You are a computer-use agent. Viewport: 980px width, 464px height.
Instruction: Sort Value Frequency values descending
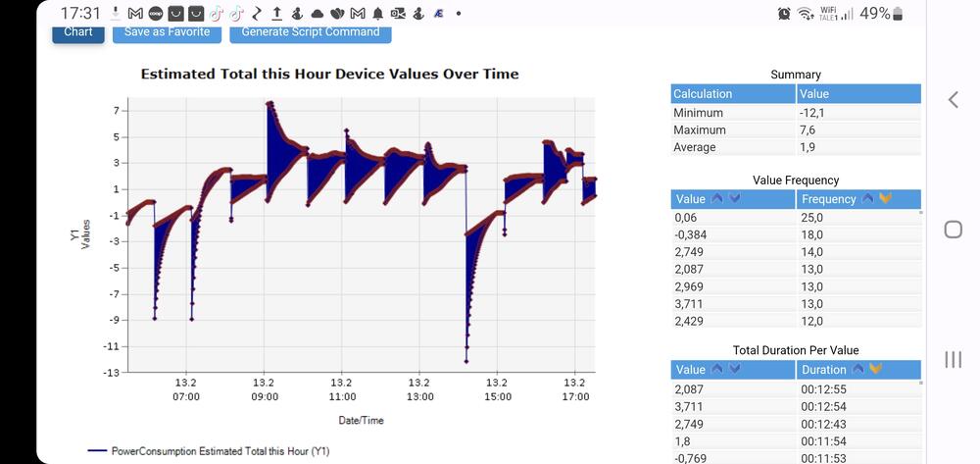[733, 199]
